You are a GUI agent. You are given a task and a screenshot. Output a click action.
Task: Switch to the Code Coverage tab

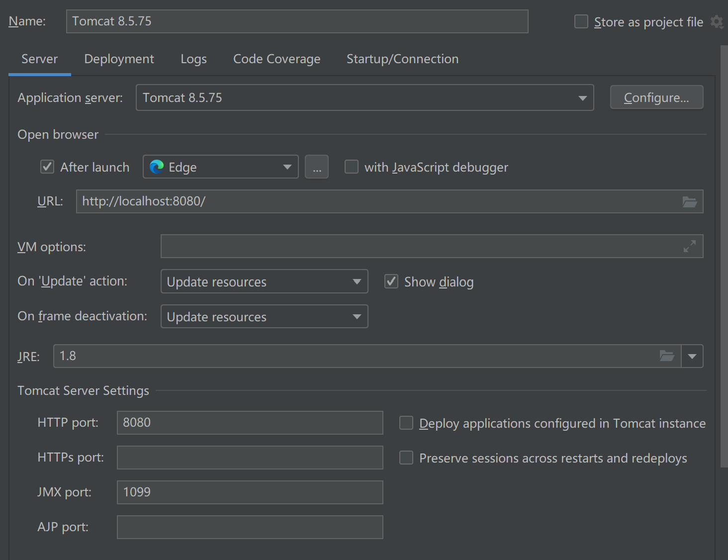click(277, 59)
